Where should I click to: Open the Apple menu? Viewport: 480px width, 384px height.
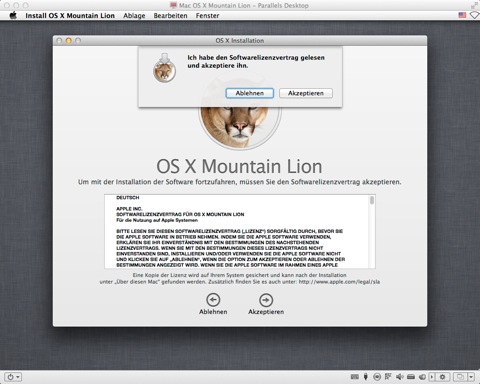click(13, 15)
